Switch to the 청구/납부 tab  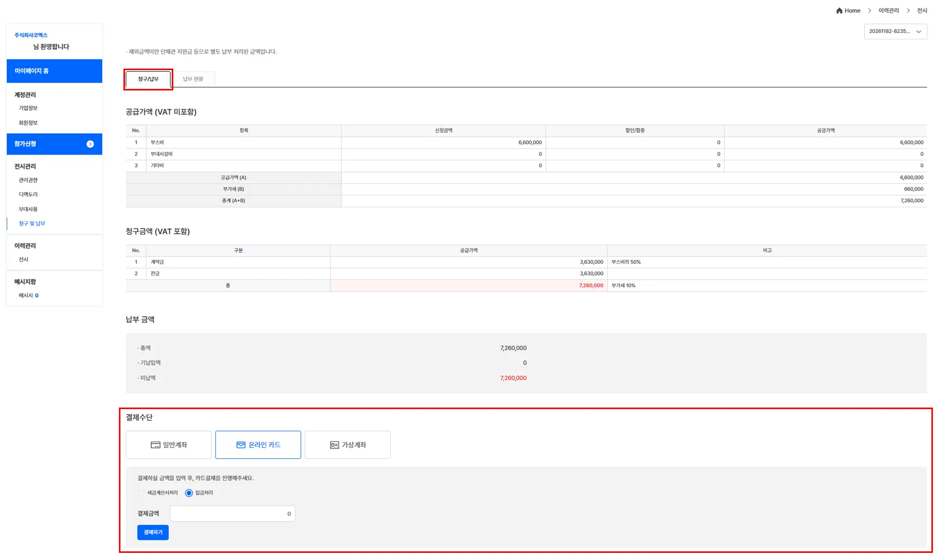pos(148,79)
